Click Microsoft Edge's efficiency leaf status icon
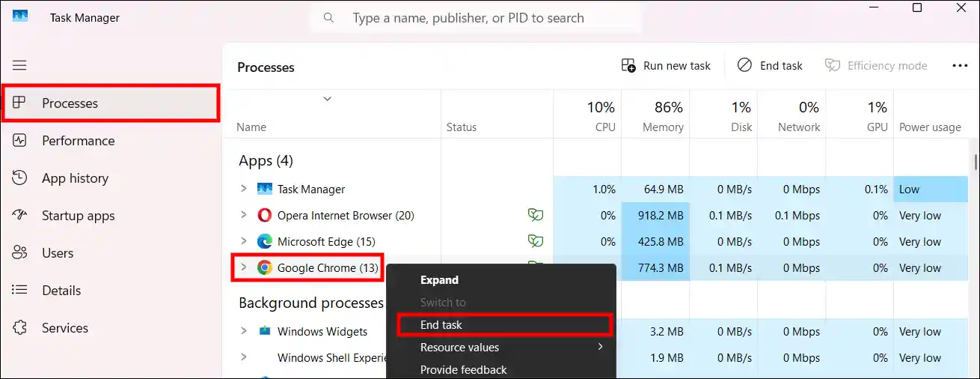Screen dimensions: 980x379 point(534,241)
